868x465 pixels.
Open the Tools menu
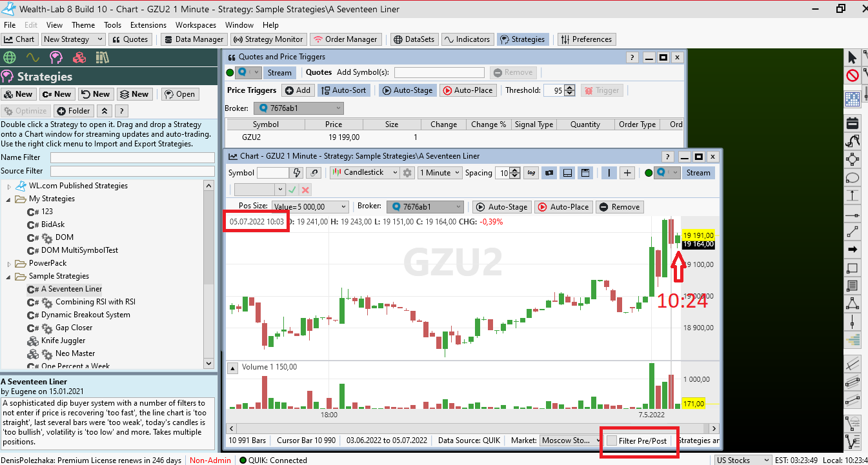(113, 25)
